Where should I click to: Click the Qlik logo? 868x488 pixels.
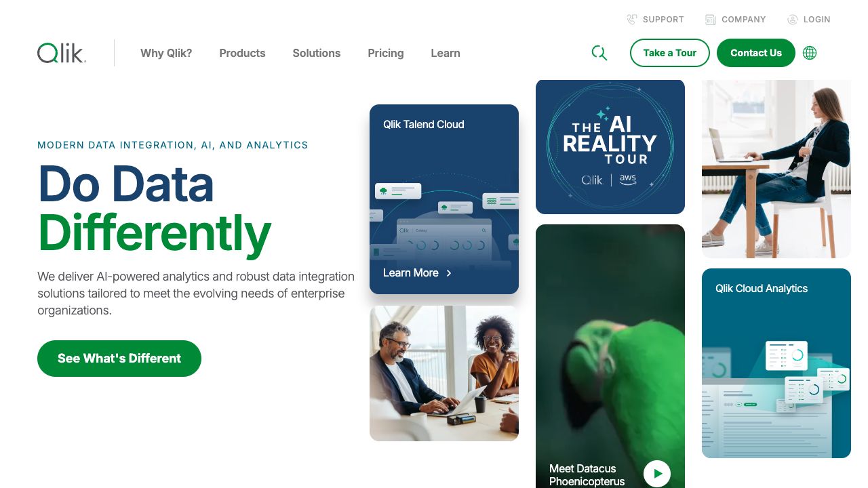[x=62, y=53]
